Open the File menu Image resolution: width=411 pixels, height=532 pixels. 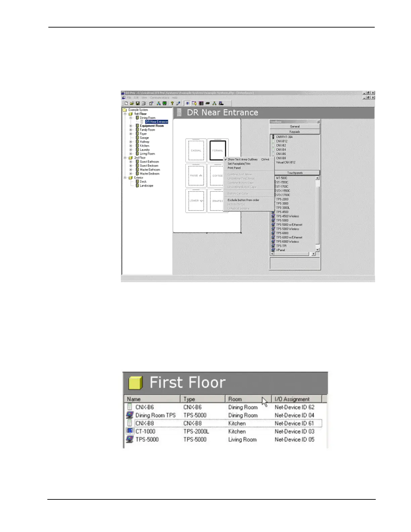point(129,98)
